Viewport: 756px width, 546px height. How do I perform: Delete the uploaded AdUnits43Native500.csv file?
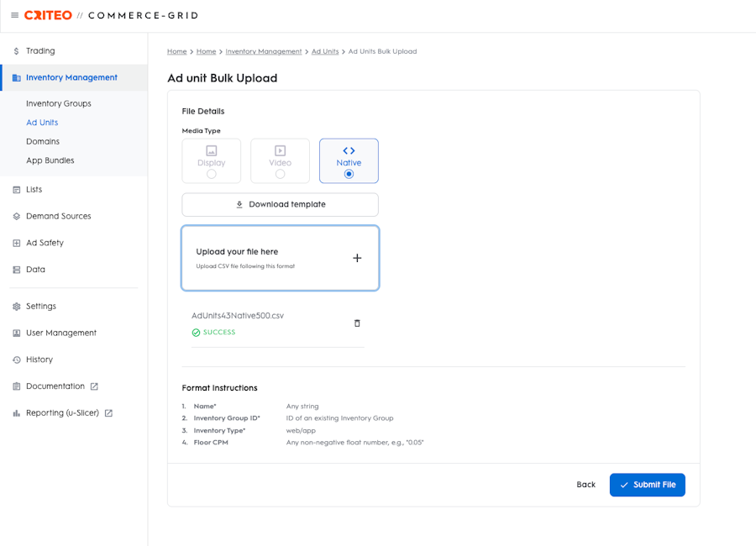[x=357, y=323]
